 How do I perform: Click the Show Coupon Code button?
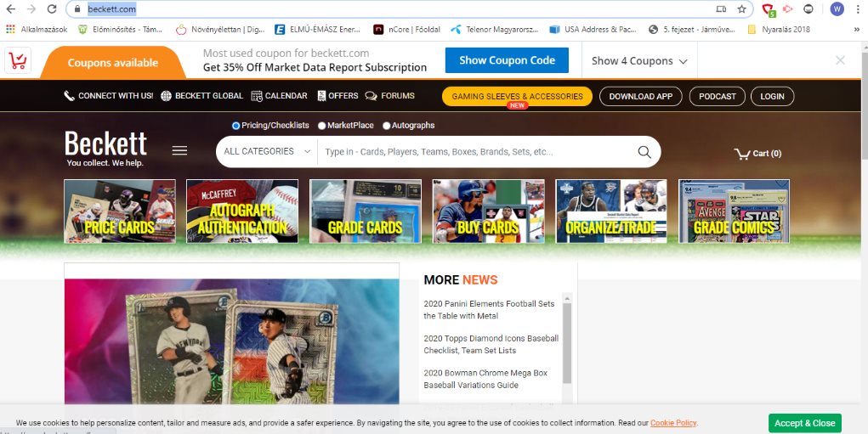coord(507,60)
